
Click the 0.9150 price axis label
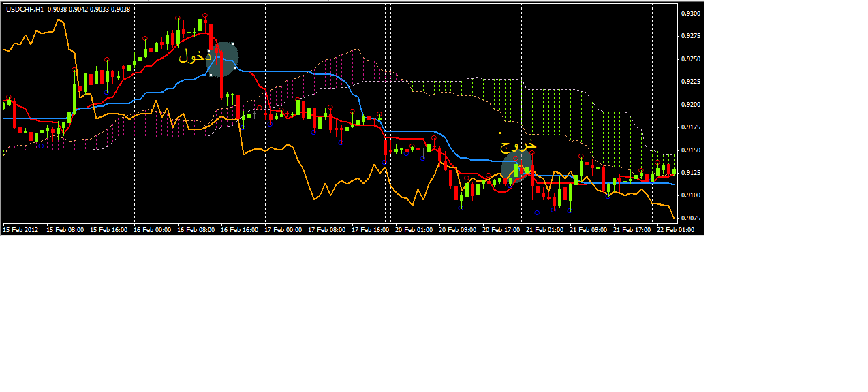pyautogui.click(x=690, y=150)
